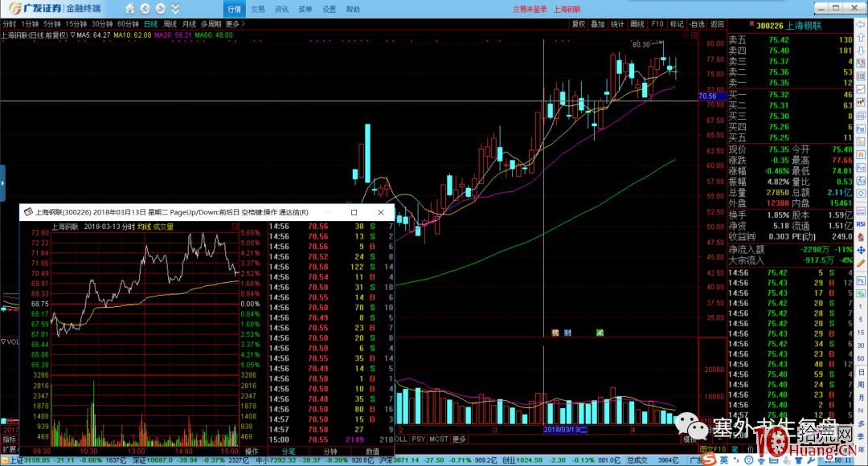Viewport: 868px width, 466px height.
Task: Maximize the 上海钢联 intraday popup window
Action: (354, 212)
